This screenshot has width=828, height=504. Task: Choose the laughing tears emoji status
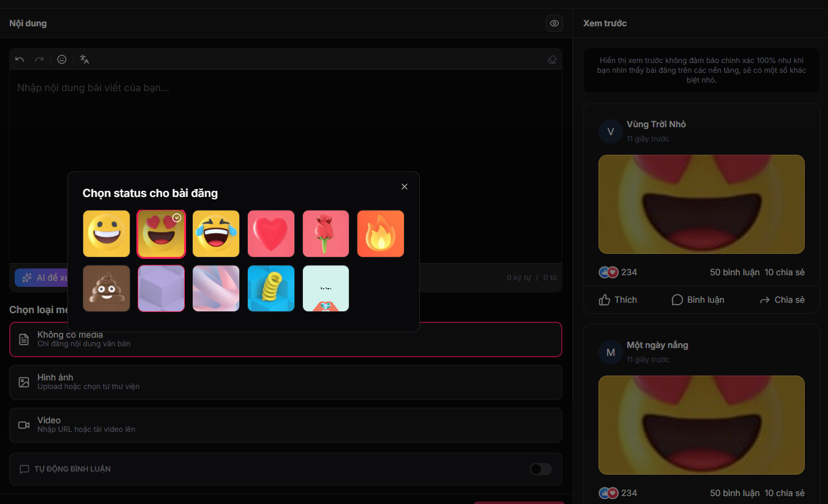tap(216, 234)
